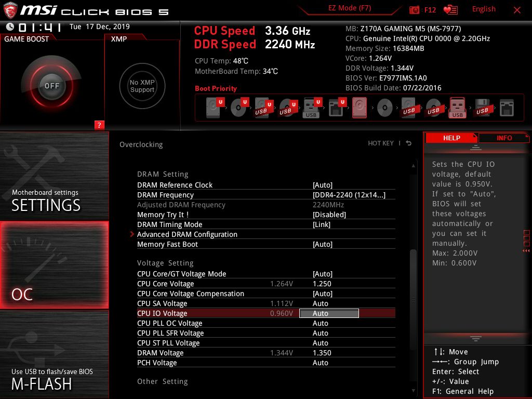Select the legacy CD/DVD boot device icon
The image size is (532, 399).
click(x=385, y=108)
